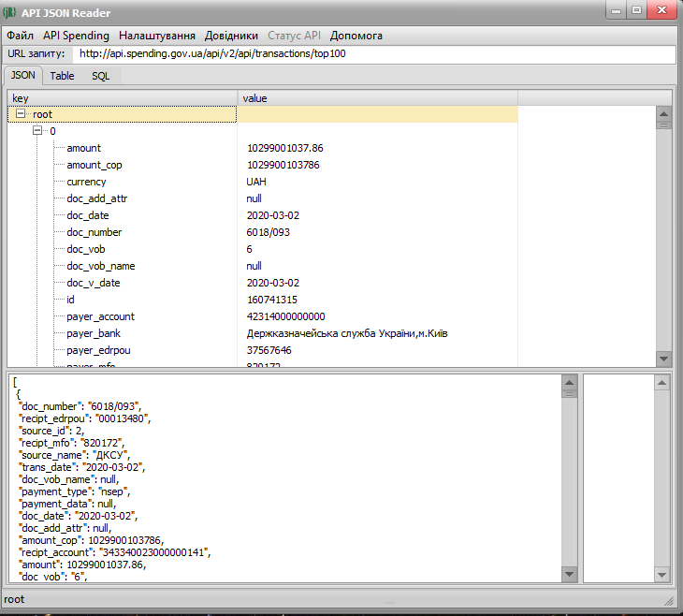
Task: Click the URL запиту input field
Action: point(375,54)
